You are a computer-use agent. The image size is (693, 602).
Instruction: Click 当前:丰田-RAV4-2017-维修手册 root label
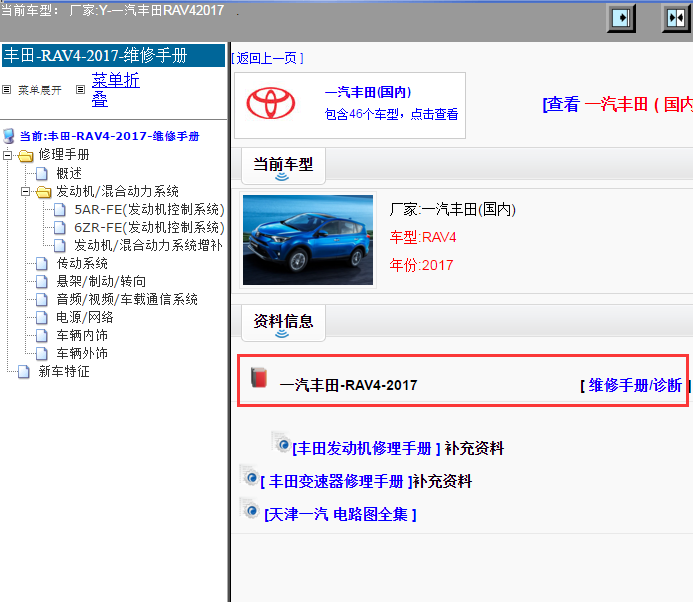pos(110,136)
